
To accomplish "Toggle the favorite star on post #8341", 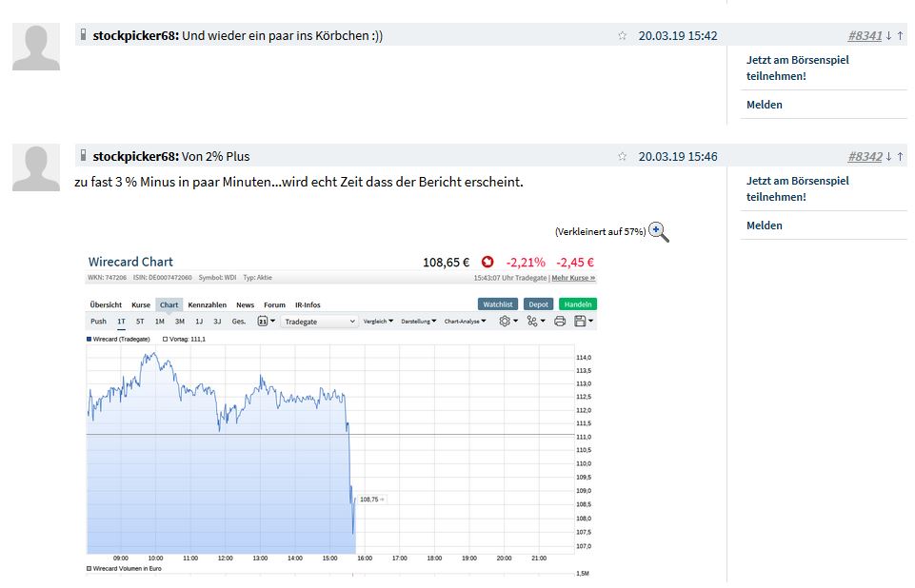I will coord(623,36).
